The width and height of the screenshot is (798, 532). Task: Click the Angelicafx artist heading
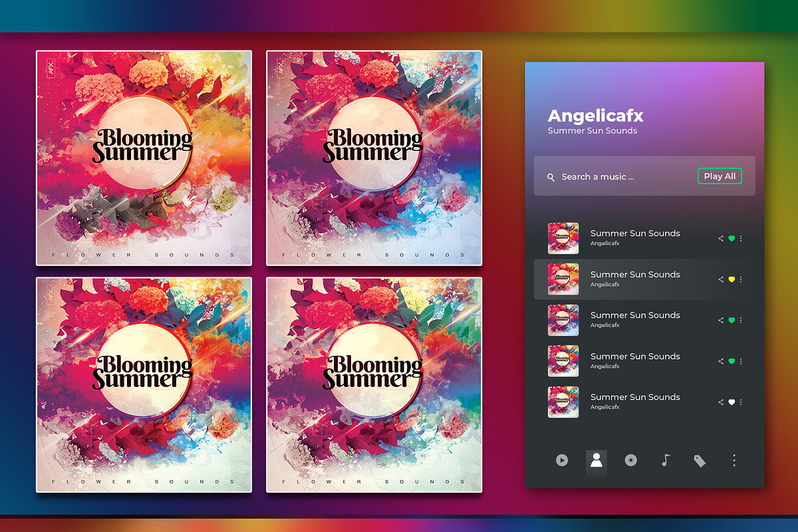pos(595,116)
